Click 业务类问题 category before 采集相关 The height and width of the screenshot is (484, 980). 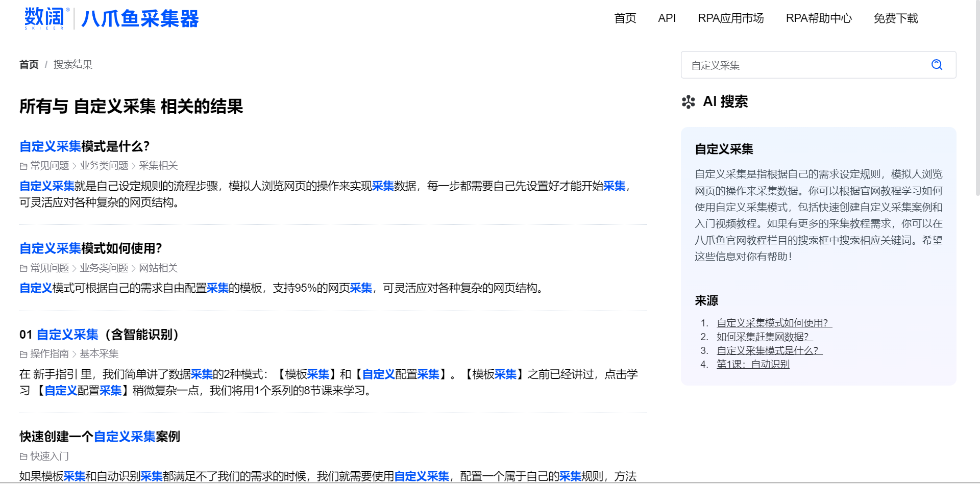104,166
